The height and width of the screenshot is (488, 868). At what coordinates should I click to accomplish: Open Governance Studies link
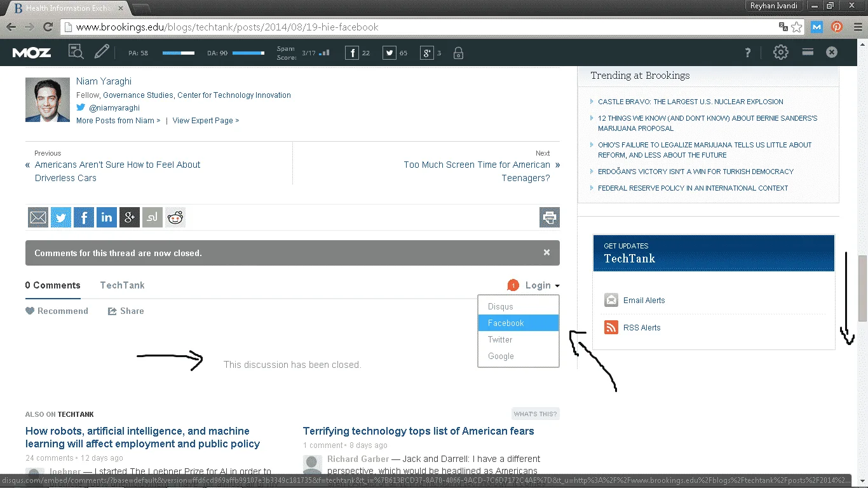click(138, 95)
